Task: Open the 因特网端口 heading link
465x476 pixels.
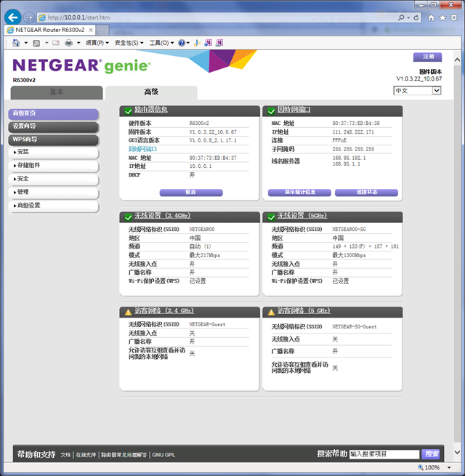Action: (x=294, y=110)
